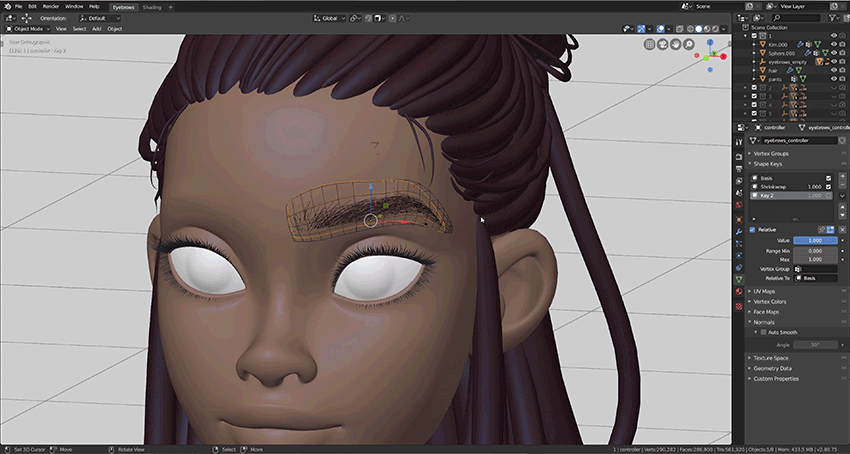Click the Range Min value field
Image resolution: width=850 pixels, height=454 pixels.
pyautogui.click(x=815, y=251)
